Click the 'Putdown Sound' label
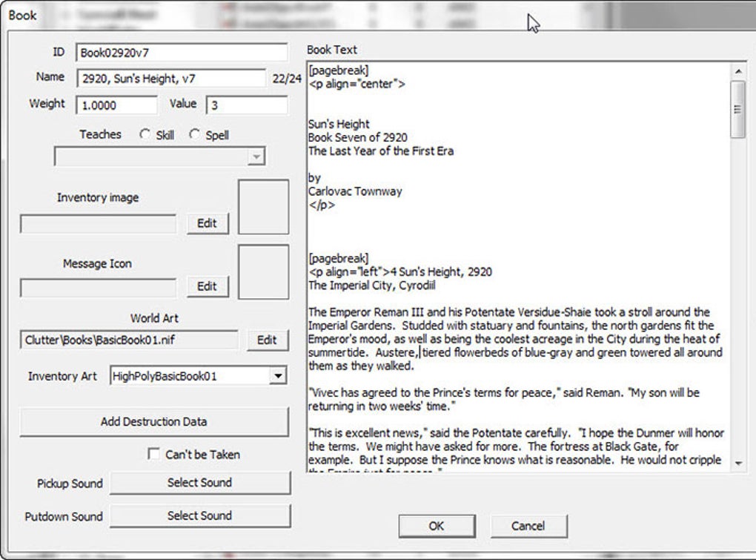 coord(64,516)
